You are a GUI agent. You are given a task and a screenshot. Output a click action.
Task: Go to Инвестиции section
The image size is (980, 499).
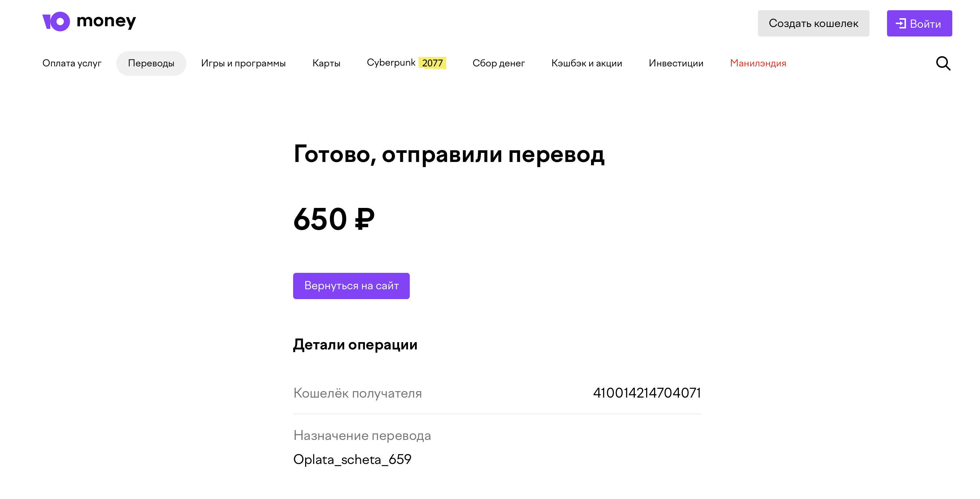tap(676, 63)
